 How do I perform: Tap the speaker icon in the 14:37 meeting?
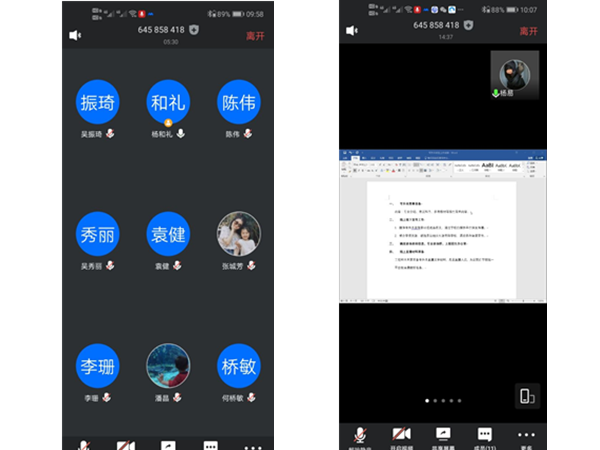click(351, 31)
